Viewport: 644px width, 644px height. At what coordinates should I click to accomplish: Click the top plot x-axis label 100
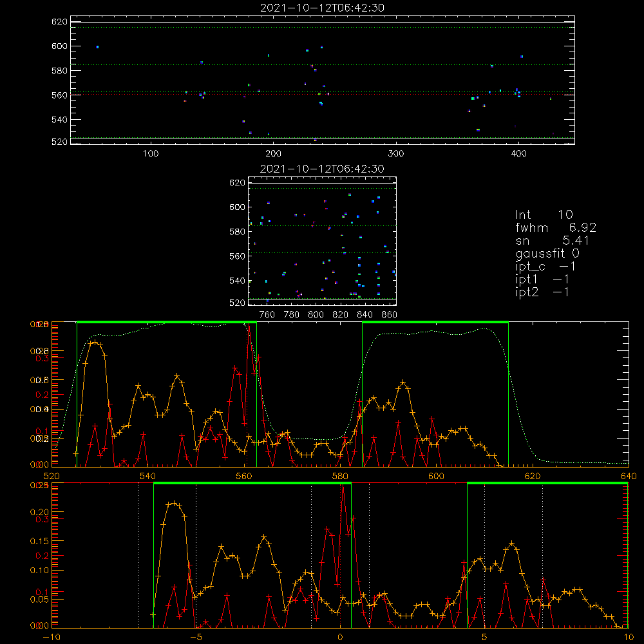pos(151,154)
